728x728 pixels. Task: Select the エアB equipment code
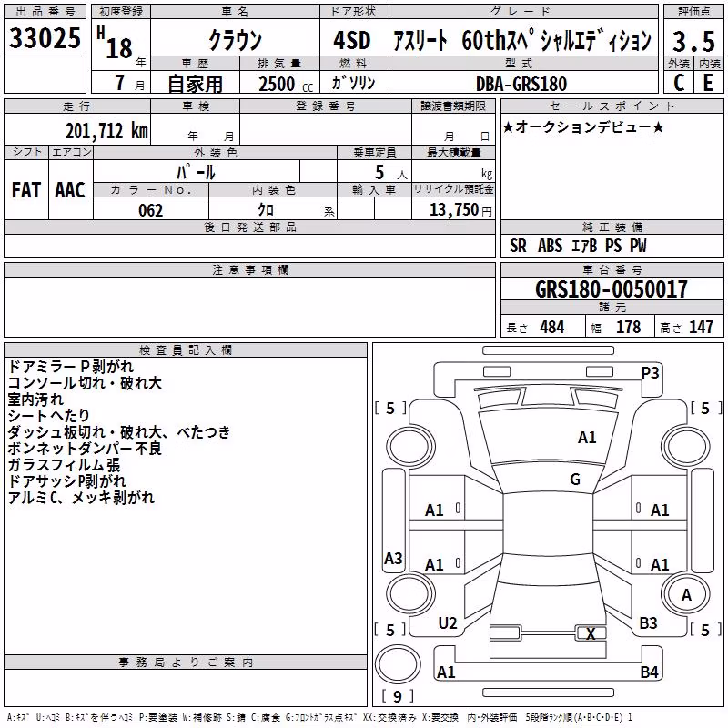pos(583,246)
